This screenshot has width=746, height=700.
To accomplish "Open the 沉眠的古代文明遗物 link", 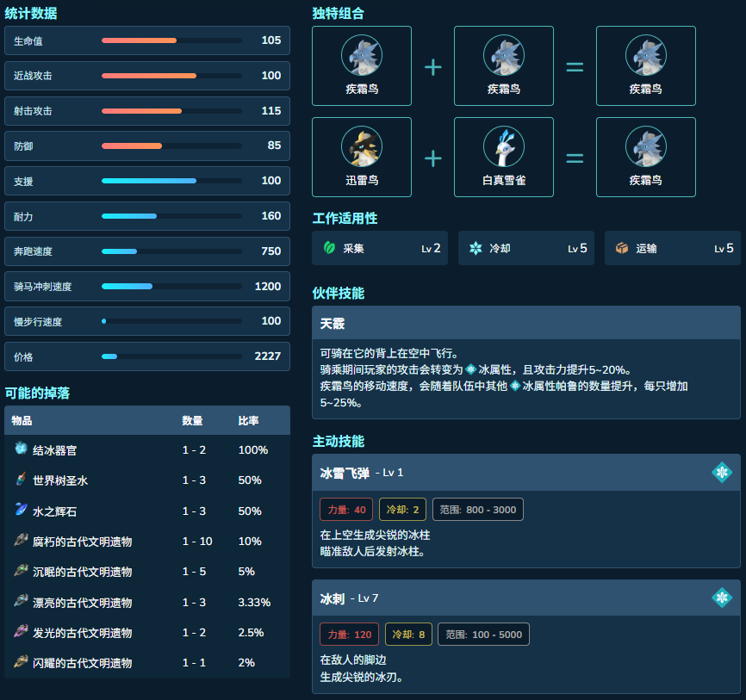I will click(83, 572).
